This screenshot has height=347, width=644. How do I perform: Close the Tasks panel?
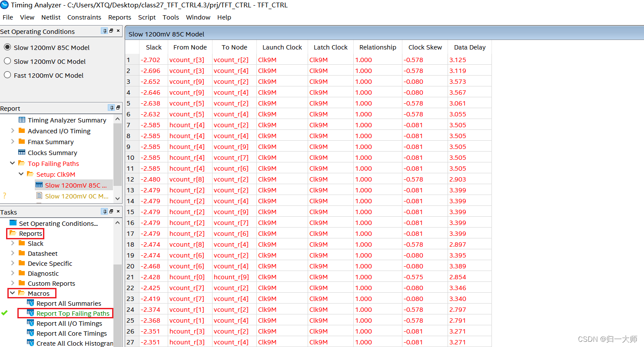118,212
